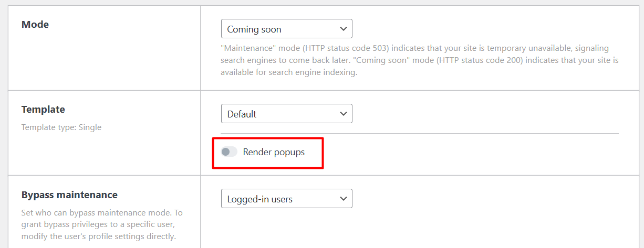Click the divider line below Template dropdown
Viewport: 644px width, 248px height.
point(420,134)
